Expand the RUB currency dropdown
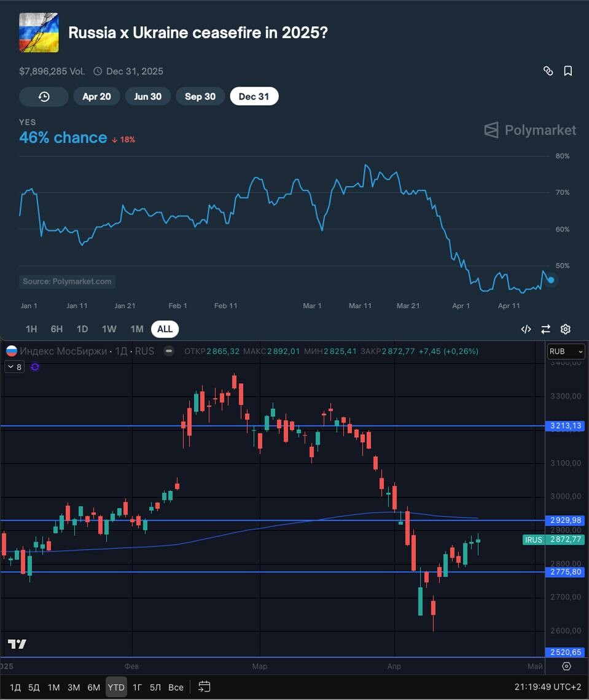This screenshot has height=700, width=589. click(566, 352)
